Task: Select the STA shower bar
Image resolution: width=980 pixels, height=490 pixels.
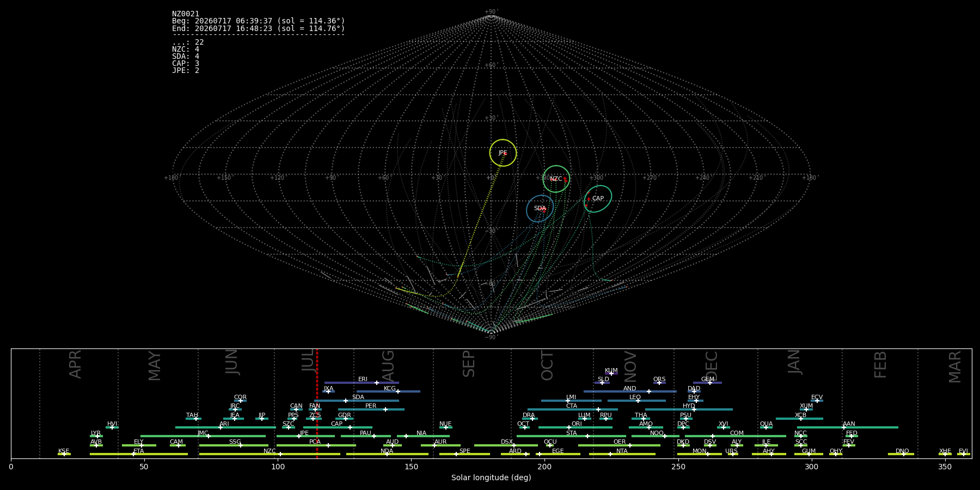Action: point(571,436)
